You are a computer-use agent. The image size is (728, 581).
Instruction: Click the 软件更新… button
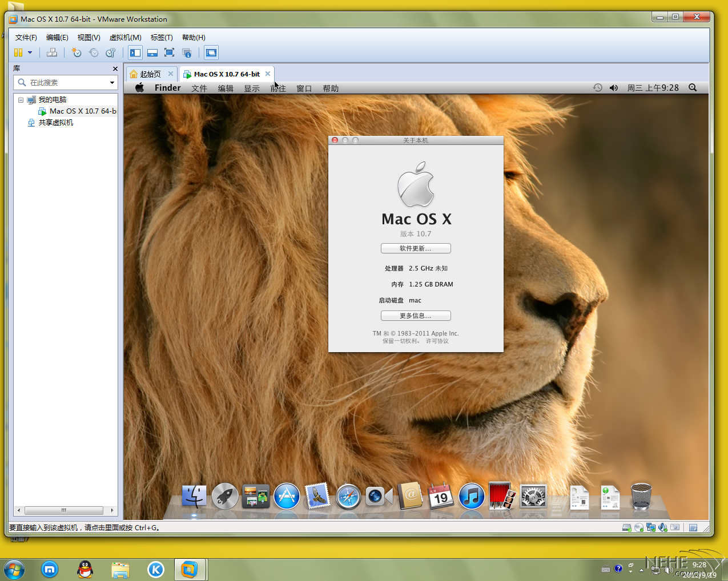[416, 248]
